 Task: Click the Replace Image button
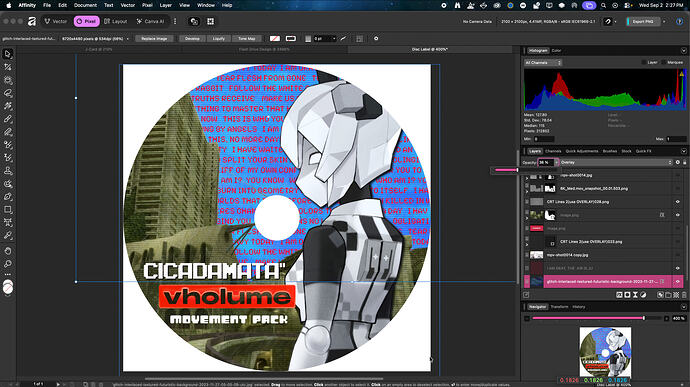coord(154,39)
